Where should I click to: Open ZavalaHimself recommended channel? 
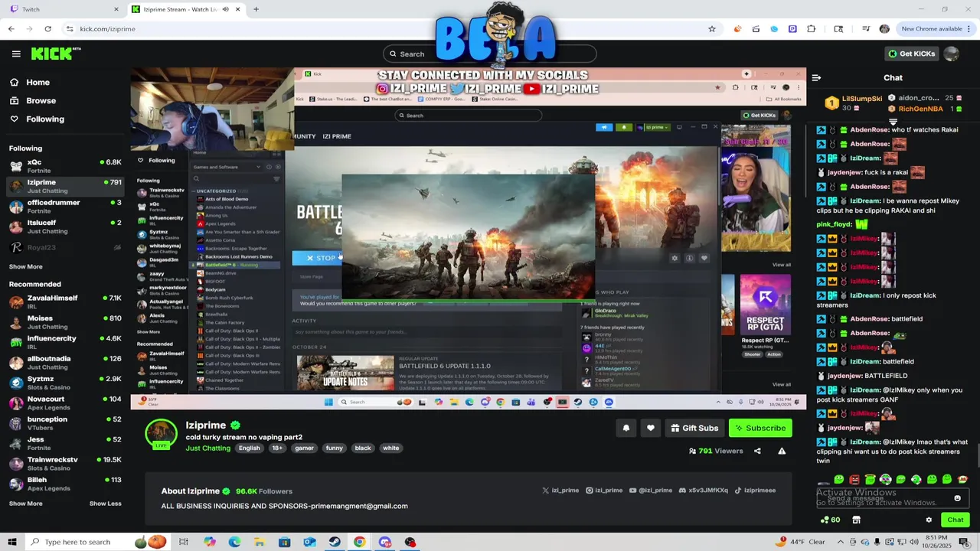pyautogui.click(x=65, y=302)
